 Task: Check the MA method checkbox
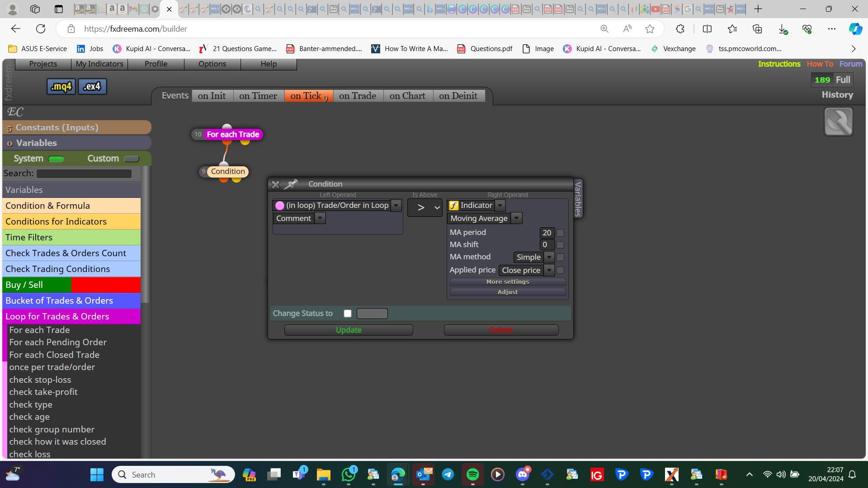pyautogui.click(x=560, y=257)
